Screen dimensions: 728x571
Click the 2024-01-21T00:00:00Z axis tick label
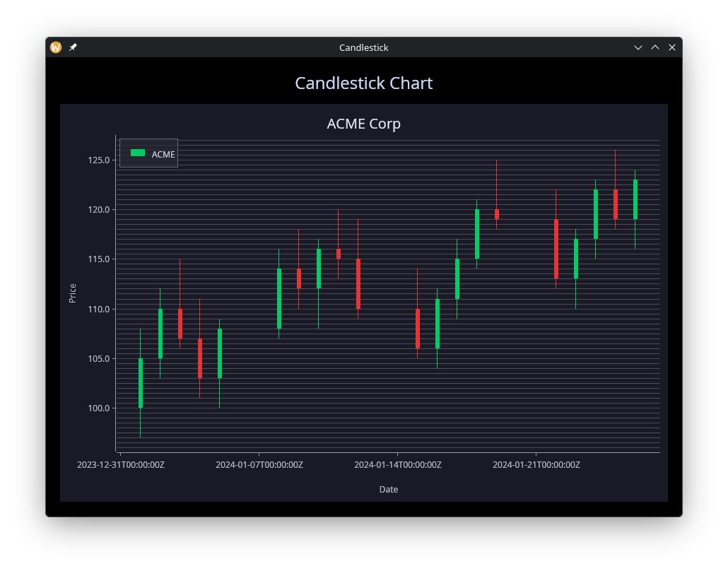coord(536,465)
